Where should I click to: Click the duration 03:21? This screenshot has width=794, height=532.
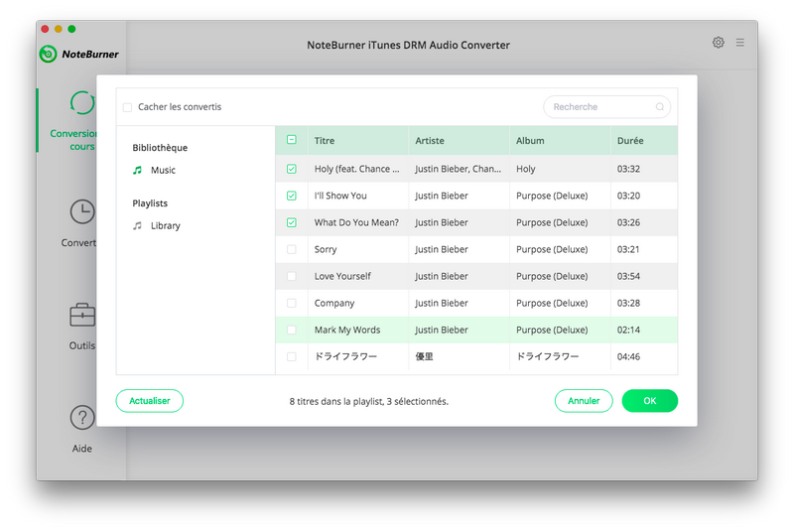point(628,249)
